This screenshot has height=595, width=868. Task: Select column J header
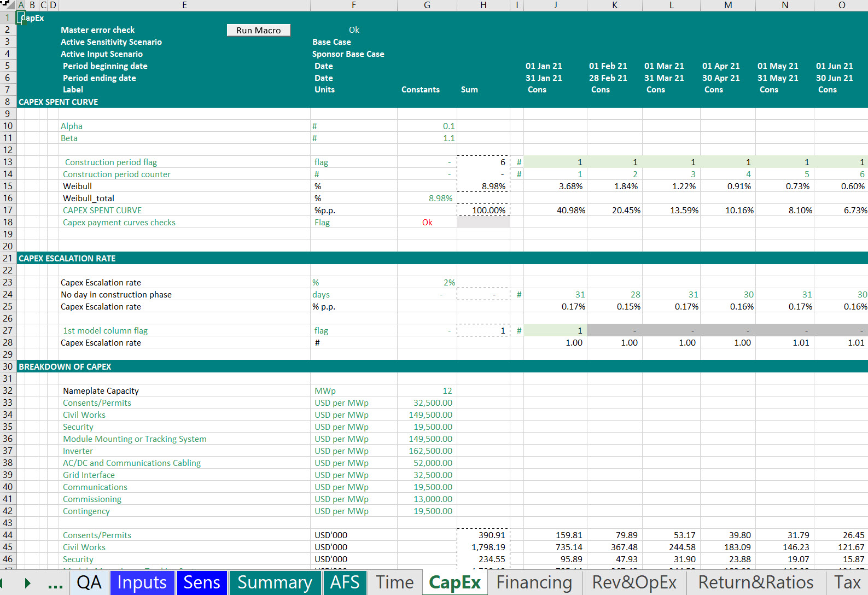pos(555,5)
